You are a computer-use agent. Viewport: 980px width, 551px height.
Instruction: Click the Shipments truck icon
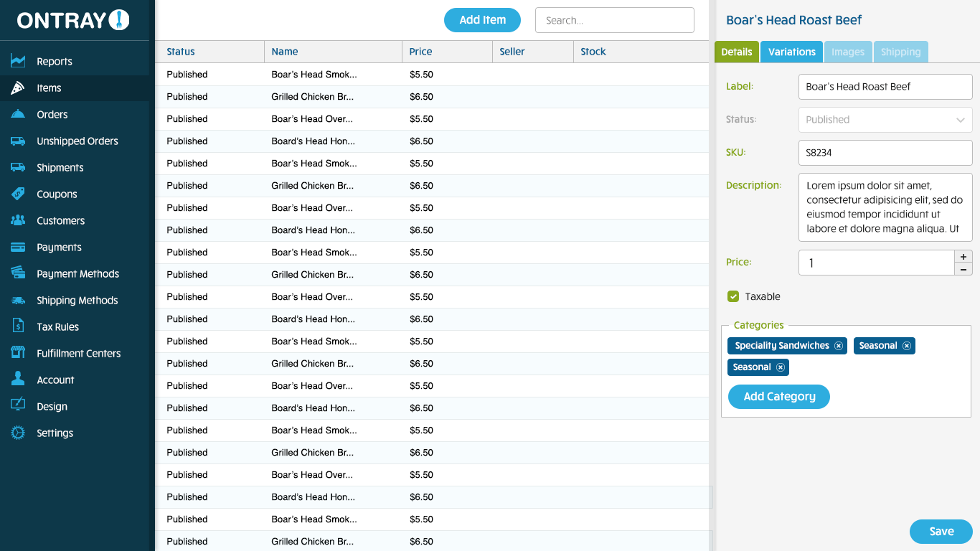[x=18, y=167]
